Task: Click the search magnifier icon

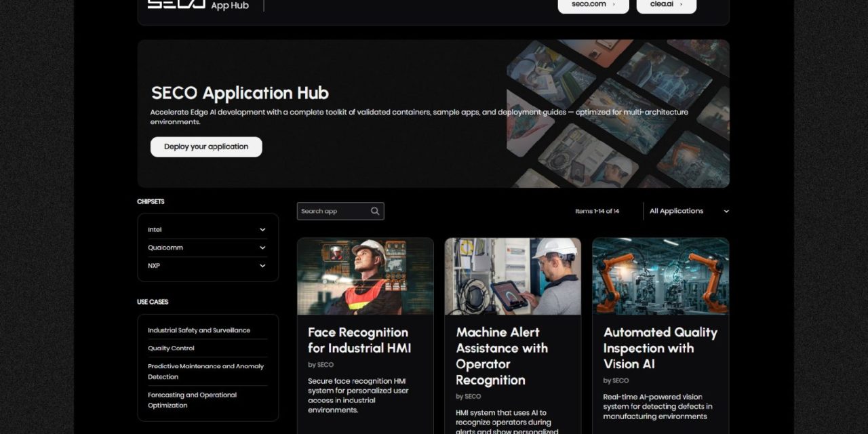Action: click(x=374, y=211)
